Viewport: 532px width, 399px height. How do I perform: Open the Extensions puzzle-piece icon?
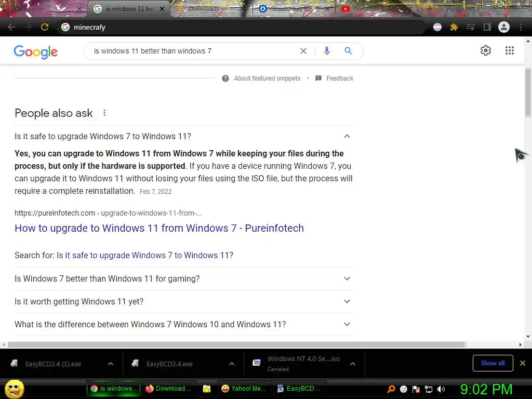[x=454, y=27]
